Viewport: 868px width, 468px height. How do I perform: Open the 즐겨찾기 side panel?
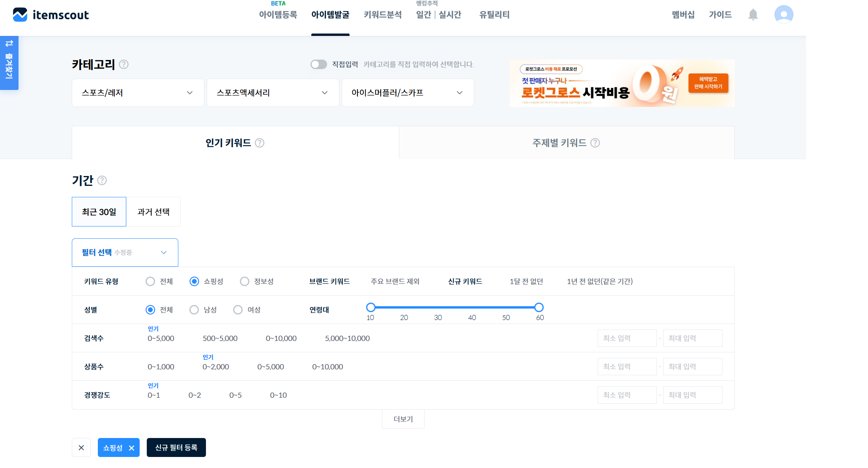[9, 63]
